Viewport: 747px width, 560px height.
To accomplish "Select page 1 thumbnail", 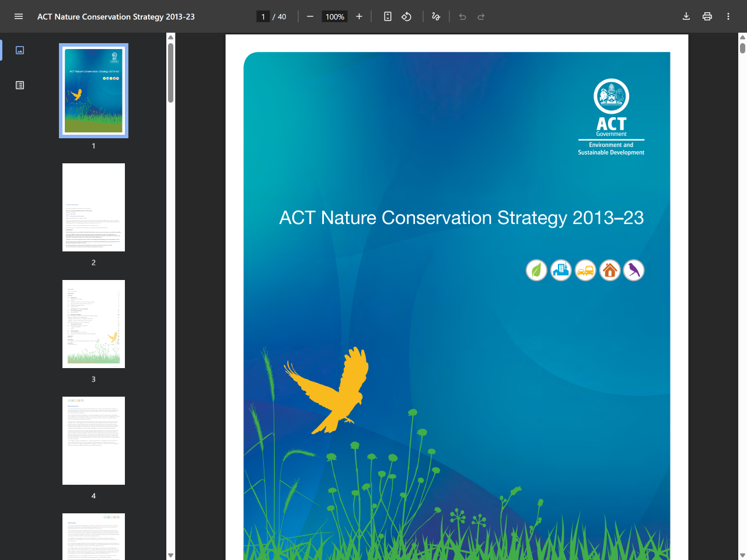I will (x=93, y=91).
